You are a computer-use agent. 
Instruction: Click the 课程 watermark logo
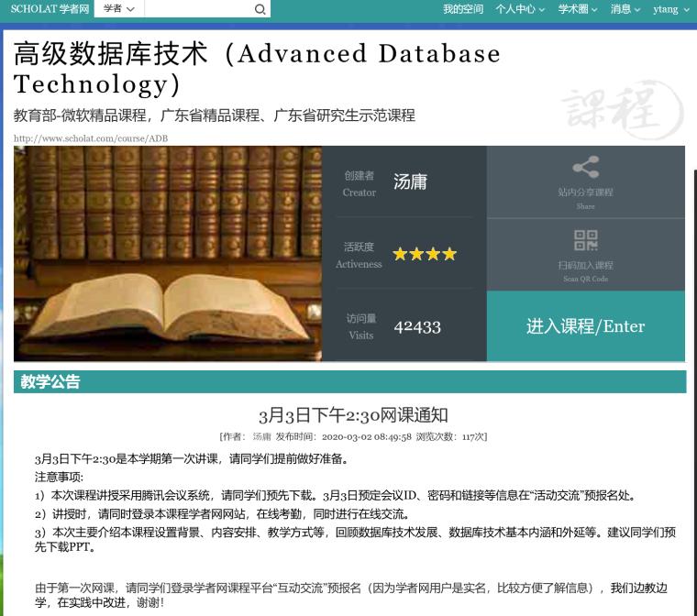[x=623, y=111]
